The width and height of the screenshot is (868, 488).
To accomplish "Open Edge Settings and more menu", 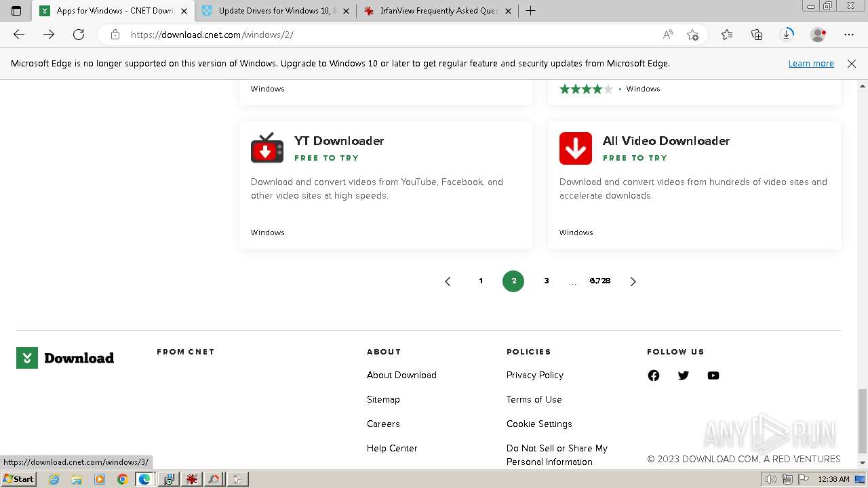I will click(x=849, y=35).
